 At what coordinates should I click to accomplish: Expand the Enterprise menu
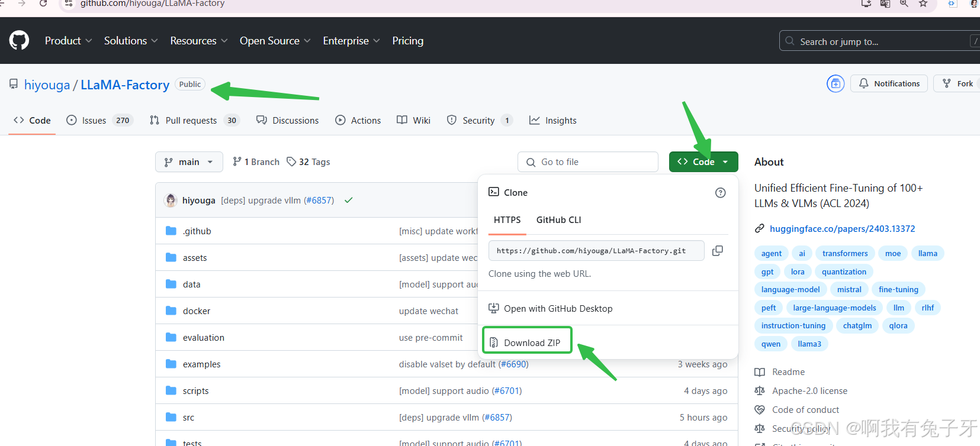click(351, 41)
